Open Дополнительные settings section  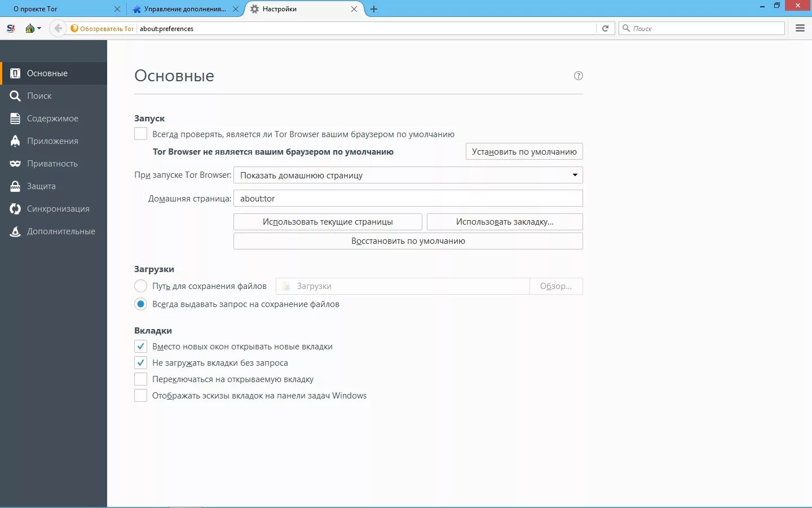(54, 231)
